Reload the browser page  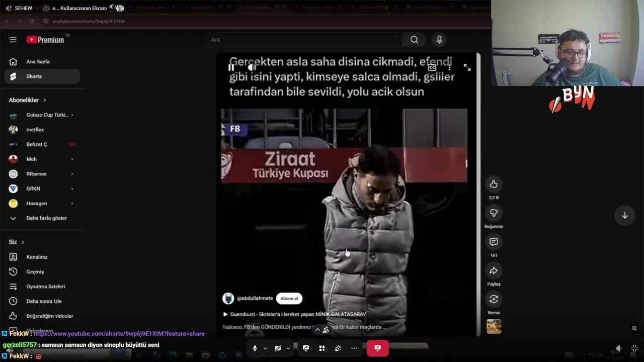click(31, 21)
